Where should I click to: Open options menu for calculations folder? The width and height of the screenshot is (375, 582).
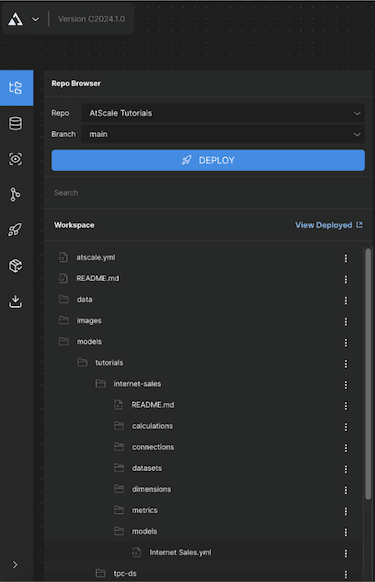[346, 427]
